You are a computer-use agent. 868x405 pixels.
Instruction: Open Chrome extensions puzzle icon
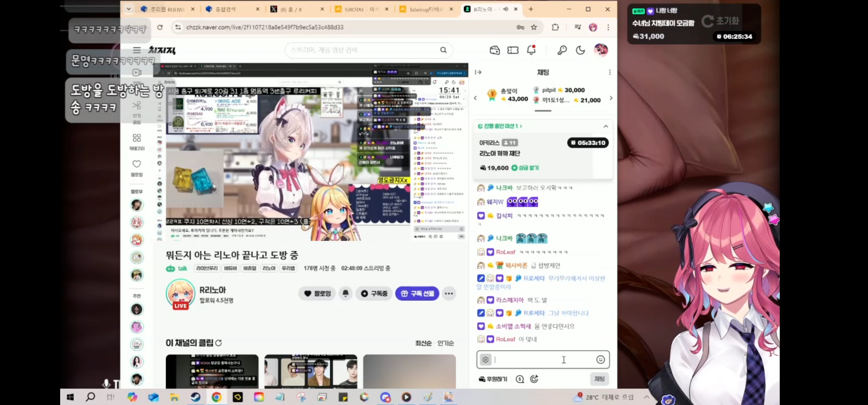click(555, 27)
